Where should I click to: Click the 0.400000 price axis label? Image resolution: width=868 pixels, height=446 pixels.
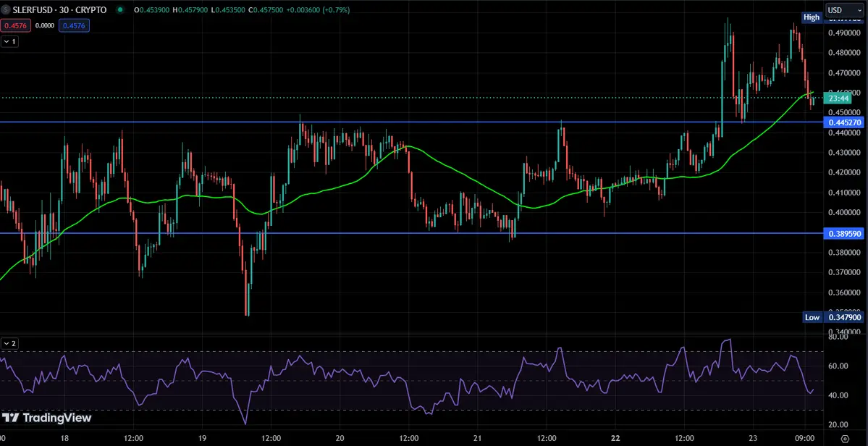(x=843, y=212)
